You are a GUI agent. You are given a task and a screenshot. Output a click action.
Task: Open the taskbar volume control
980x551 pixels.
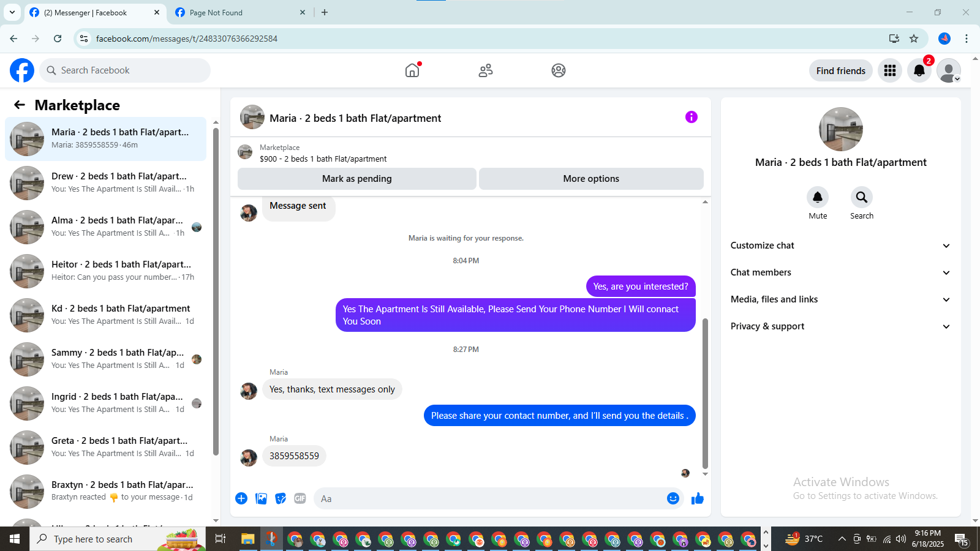900,539
